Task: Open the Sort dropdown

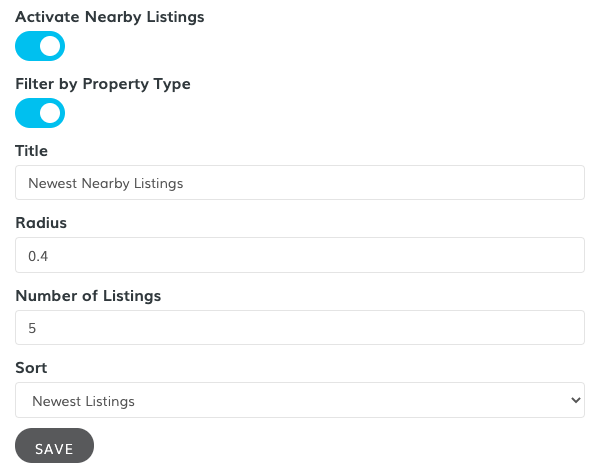Action: (x=299, y=400)
